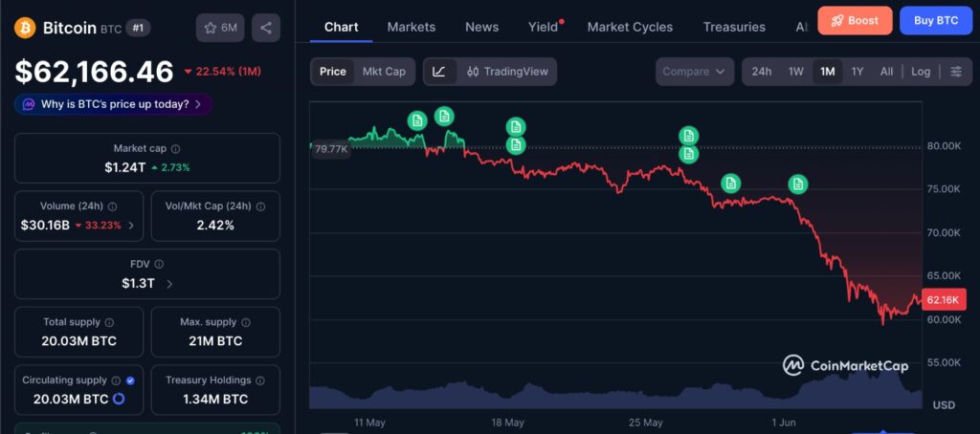Image resolution: width=980 pixels, height=434 pixels.
Task: Open the Market Cycles tab
Action: (630, 27)
